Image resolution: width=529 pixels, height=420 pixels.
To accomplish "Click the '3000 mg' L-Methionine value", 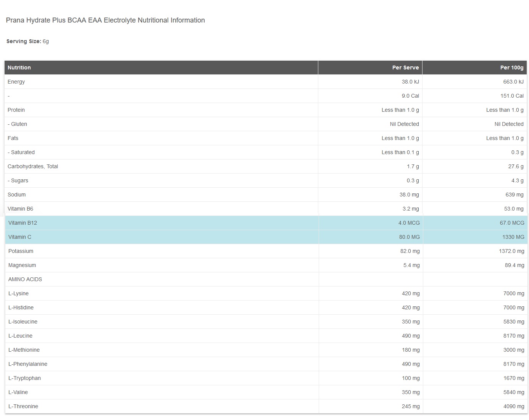I will [x=514, y=350].
